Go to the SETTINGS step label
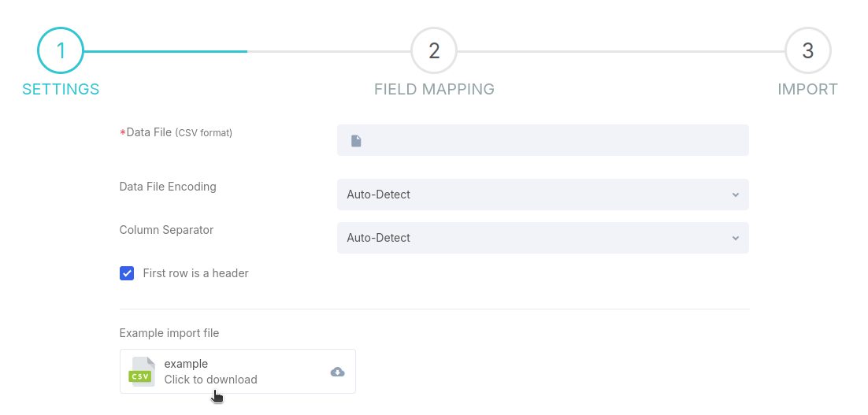Screen dimensions: 868x415 (x=61, y=89)
